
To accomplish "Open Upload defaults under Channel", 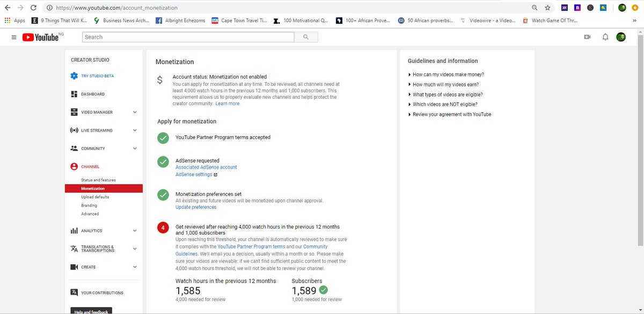I will pos(95,197).
